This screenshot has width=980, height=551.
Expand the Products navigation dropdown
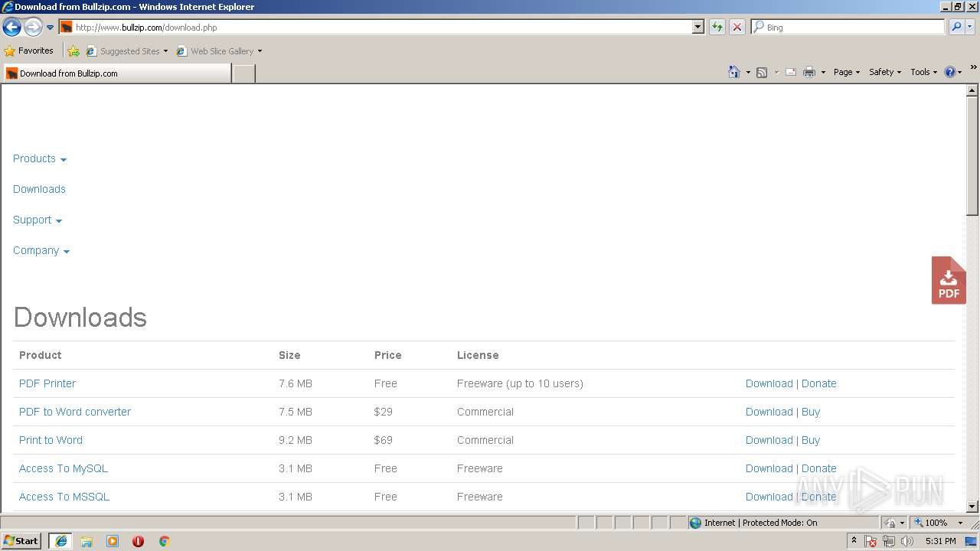click(40, 158)
